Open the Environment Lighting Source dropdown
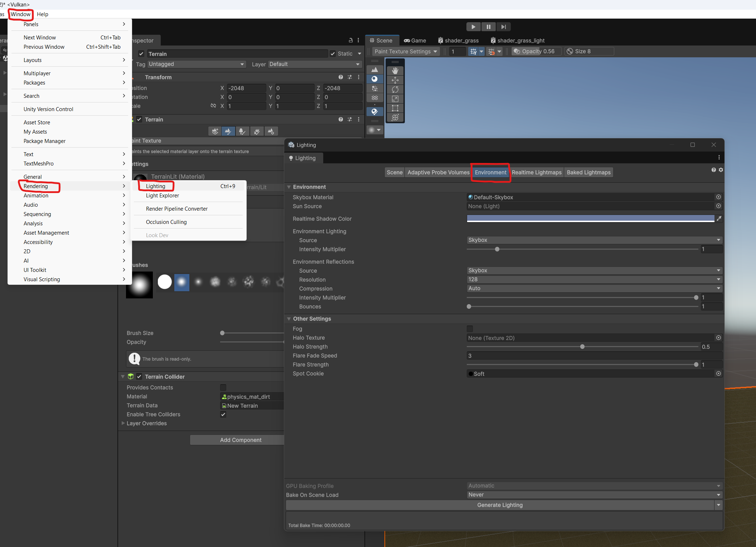Viewport: 756px width, 547px height. [594, 240]
